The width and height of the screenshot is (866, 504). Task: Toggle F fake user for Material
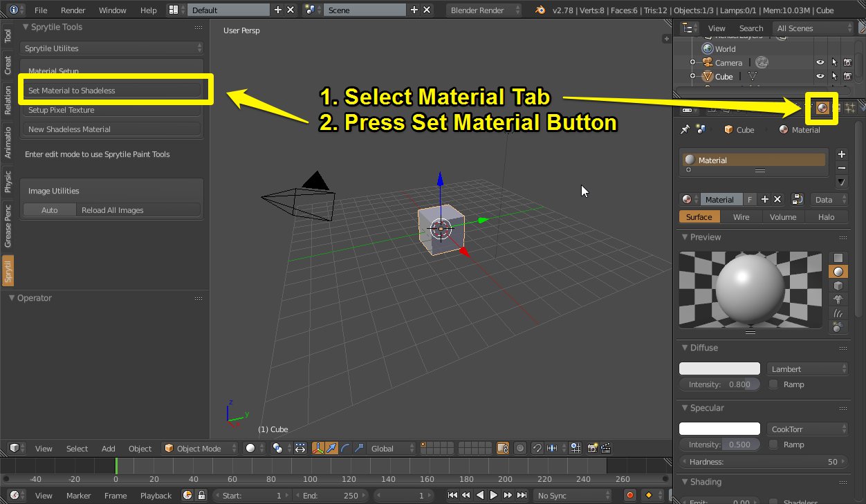750,199
